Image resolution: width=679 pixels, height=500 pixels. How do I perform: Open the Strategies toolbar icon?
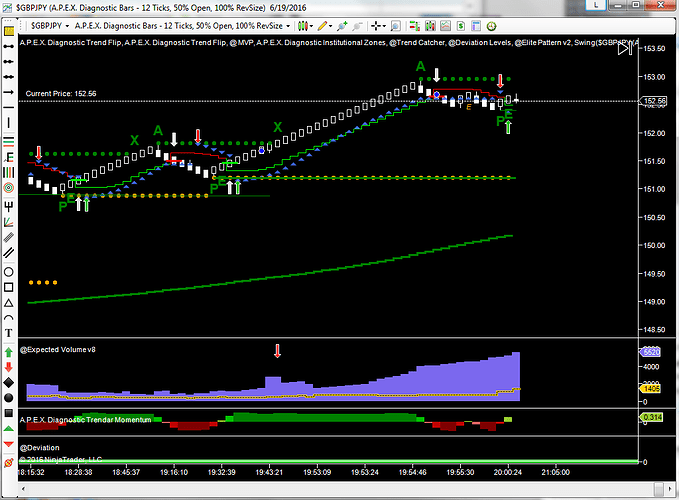(445, 26)
